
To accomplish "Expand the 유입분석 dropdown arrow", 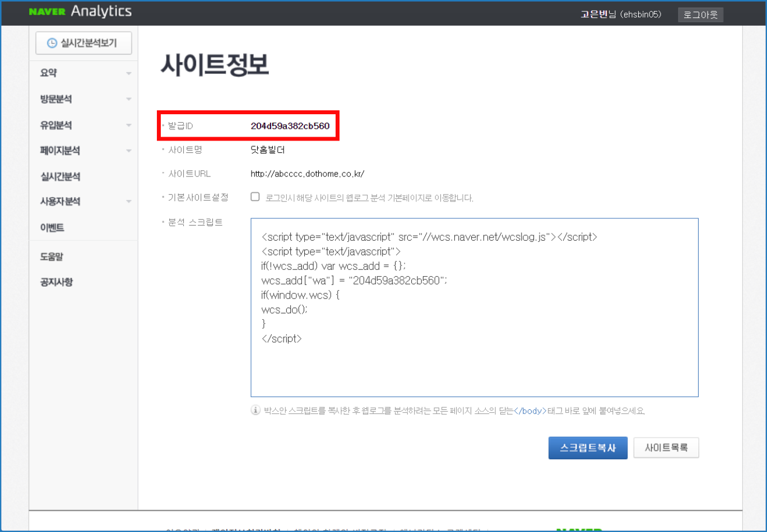I will [x=129, y=125].
